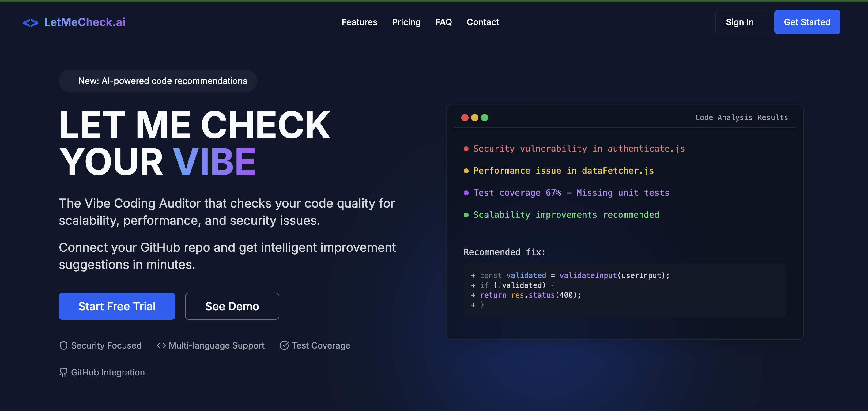Select the FAQ nav item
Viewport: 868px width, 411px height.
(x=443, y=22)
